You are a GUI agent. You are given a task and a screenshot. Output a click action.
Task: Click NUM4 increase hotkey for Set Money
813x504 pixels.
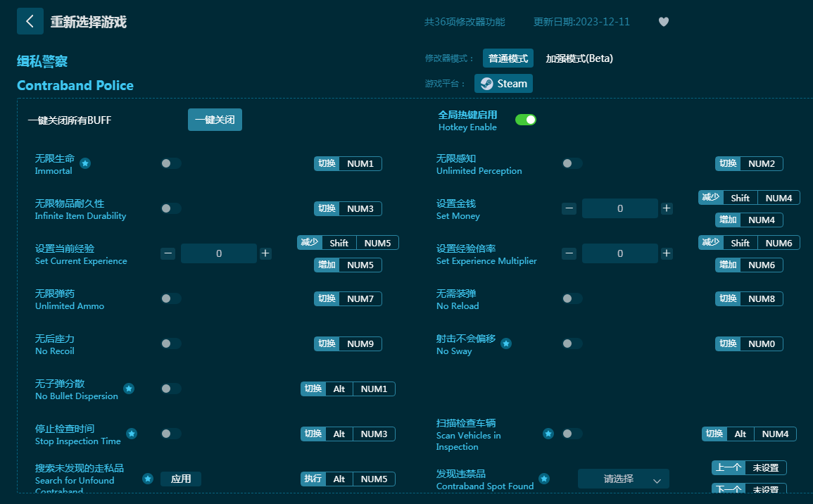[749, 220]
